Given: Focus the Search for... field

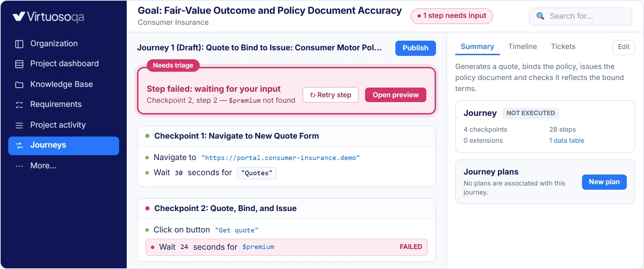Looking at the screenshot, I should 581,16.
